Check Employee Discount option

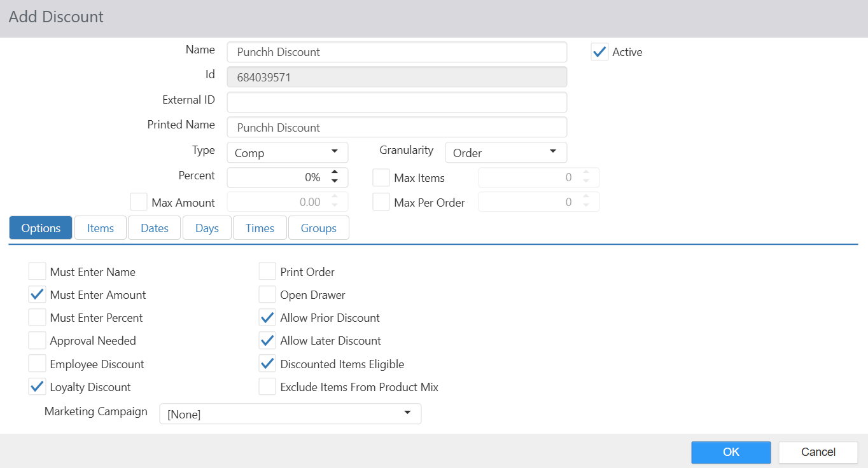(38, 364)
